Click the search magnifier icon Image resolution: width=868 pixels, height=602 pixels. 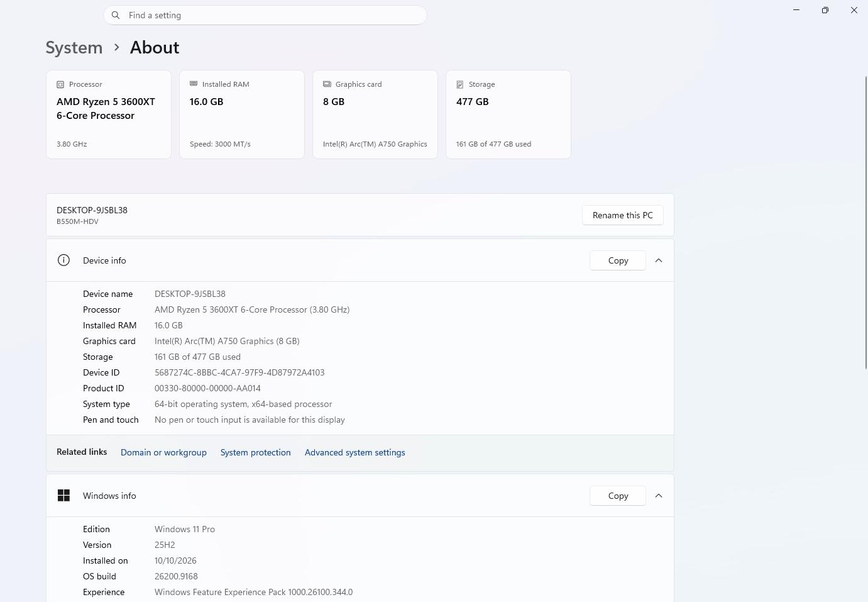coord(116,15)
